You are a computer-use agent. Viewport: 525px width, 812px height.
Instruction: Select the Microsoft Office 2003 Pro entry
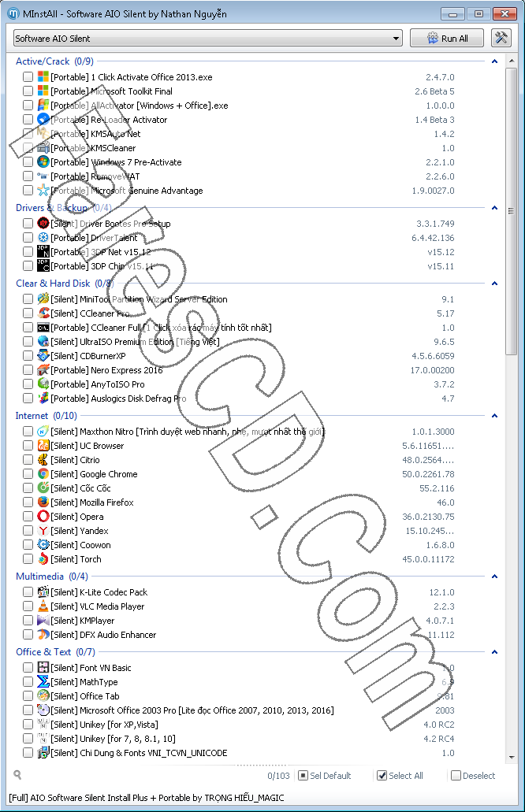click(192, 710)
